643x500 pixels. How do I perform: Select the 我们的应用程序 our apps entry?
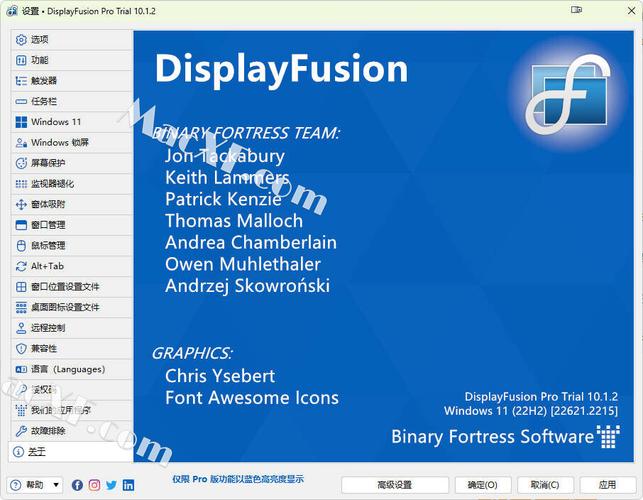pos(71,410)
